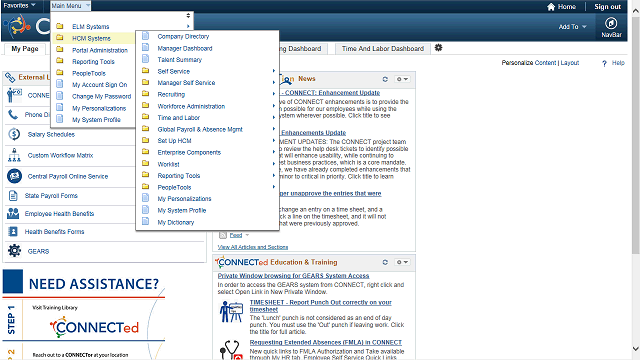This screenshot has height=360, width=640.
Task: Open My System Profile under HCM Systems
Action: click(182, 210)
